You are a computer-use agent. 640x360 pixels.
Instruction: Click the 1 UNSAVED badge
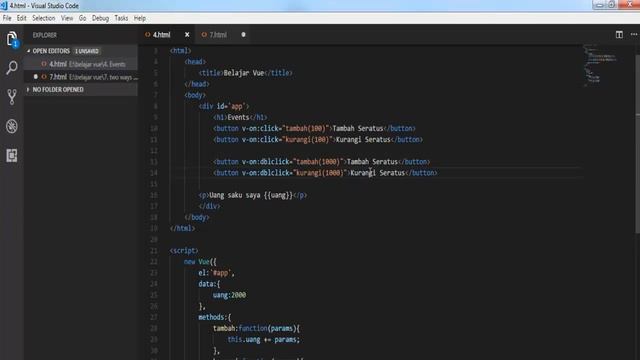click(x=87, y=51)
